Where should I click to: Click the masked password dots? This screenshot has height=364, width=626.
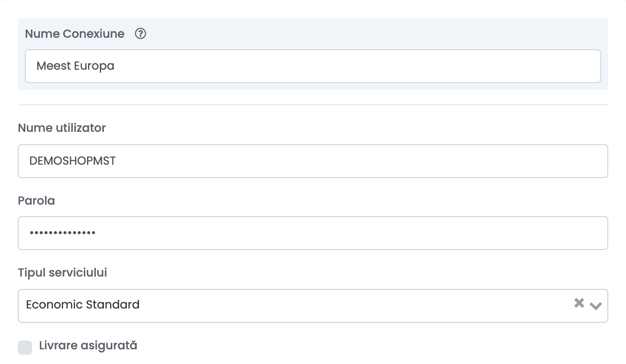[63, 233]
